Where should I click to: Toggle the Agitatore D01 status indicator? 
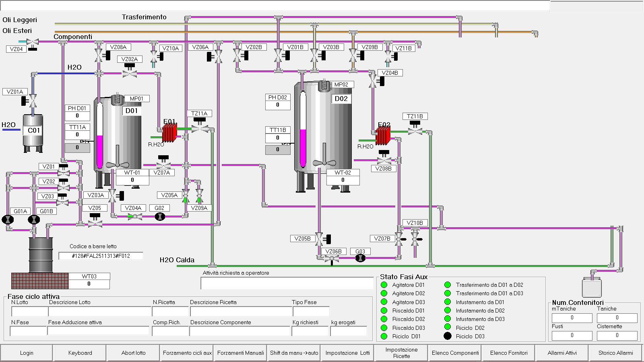pyautogui.click(x=384, y=285)
